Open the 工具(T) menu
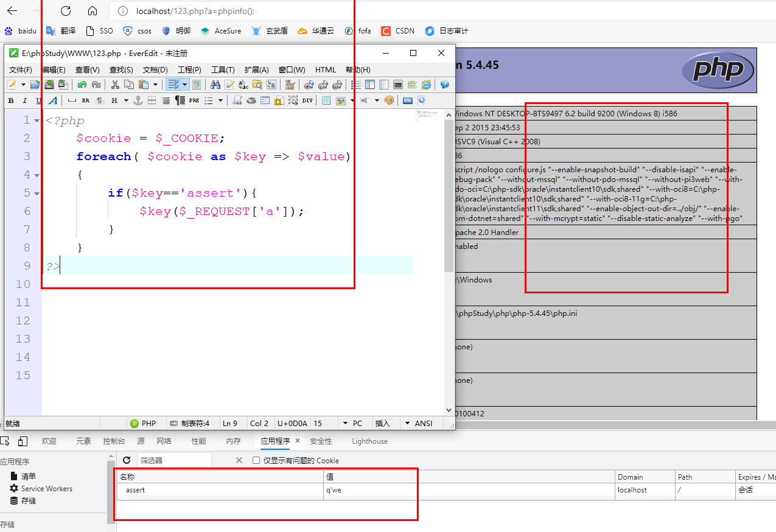Screen dimensions: 776x532 click(223, 69)
